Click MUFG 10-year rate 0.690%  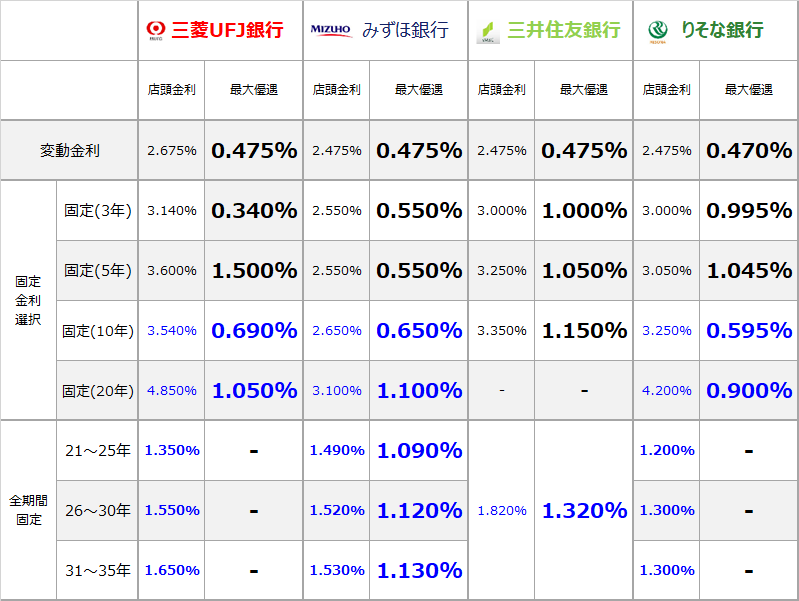click(254, 330)
